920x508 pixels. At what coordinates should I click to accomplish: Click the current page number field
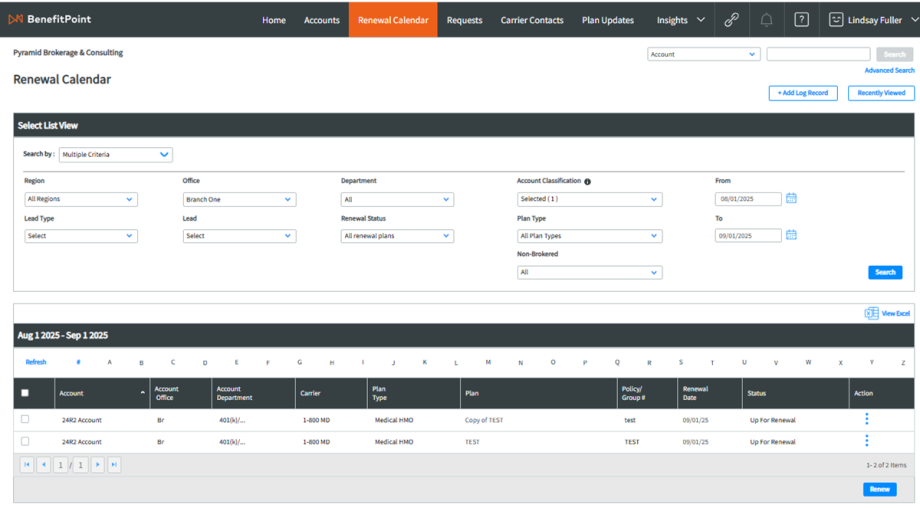click(x=60, y=465)
